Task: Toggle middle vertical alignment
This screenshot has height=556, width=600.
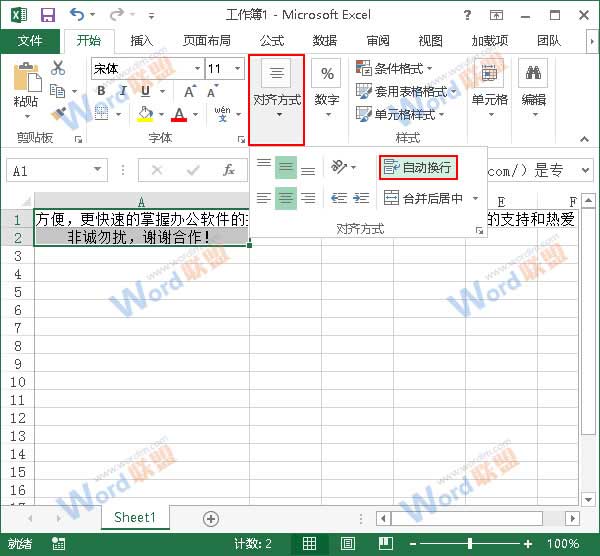Action: point(286,167)
